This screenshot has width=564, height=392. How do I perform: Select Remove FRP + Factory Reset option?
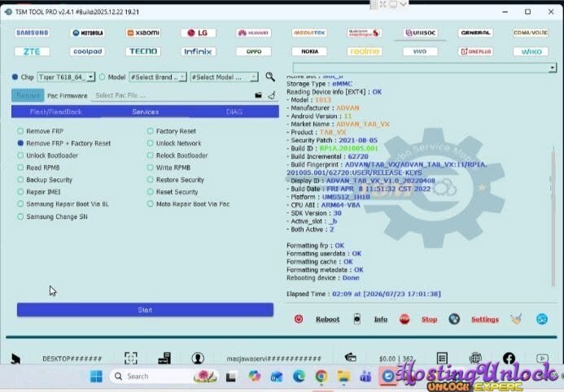click(x=64, y=143)
